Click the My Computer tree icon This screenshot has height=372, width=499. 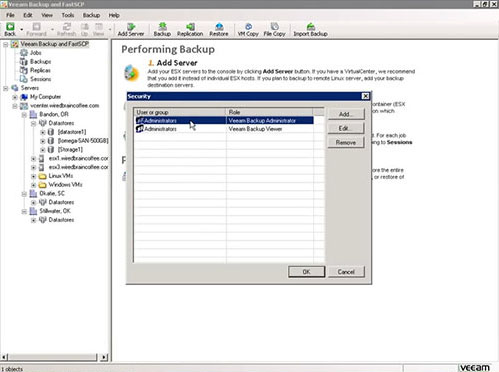pyautogui.click(x=24, y=97)
